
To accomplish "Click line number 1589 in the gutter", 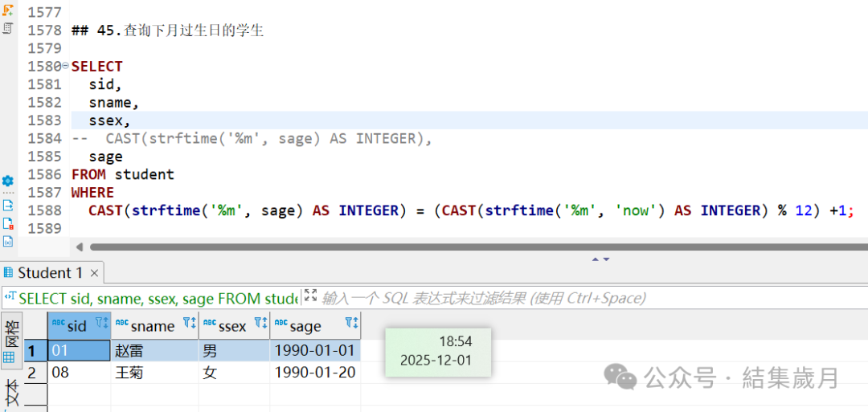I will pos(43,229).
